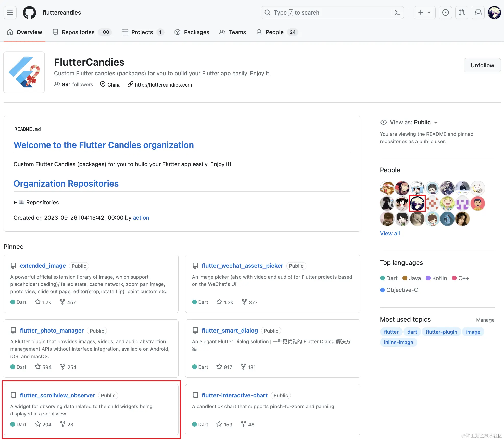
Task: Select the flutter-plugin topic tag
Action: (x=441, y=332)
